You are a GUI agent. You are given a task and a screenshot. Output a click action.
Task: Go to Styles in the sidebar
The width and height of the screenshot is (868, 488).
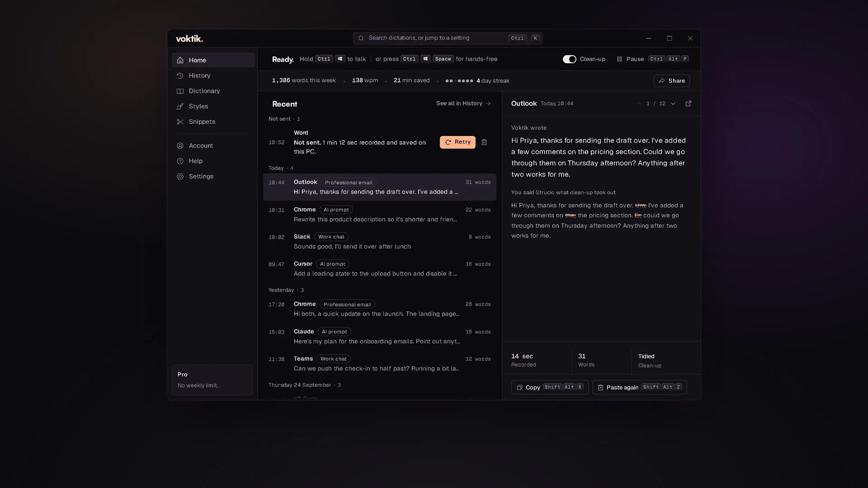(213, 106)
